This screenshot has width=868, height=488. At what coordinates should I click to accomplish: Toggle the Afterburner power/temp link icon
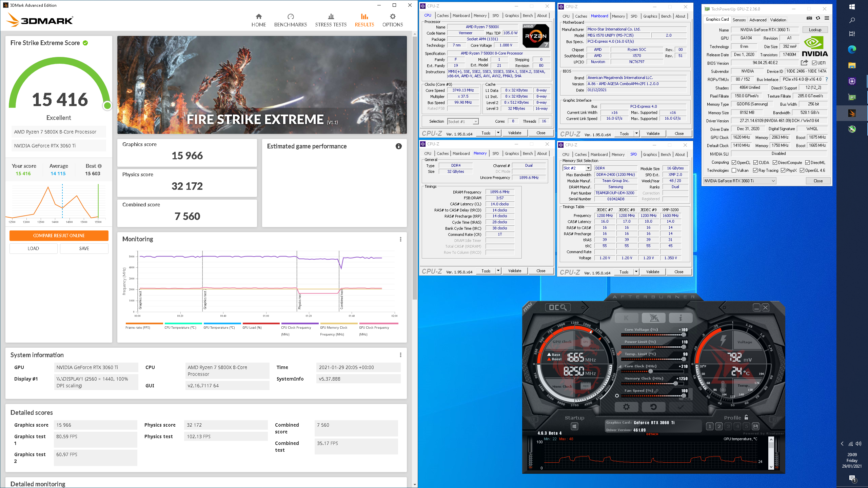pos(619,353)
